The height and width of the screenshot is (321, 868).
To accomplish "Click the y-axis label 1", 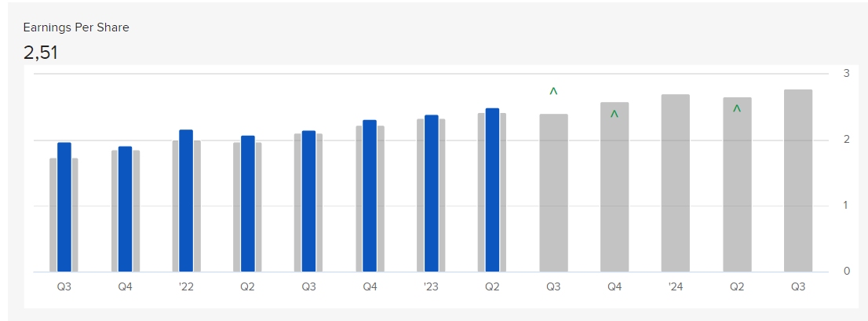I will pos(846,206).
